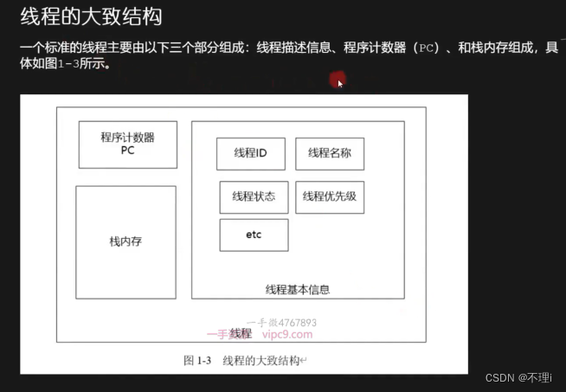Click the 线程状态 box
This screenshot has height=392, width=566.
254,197
